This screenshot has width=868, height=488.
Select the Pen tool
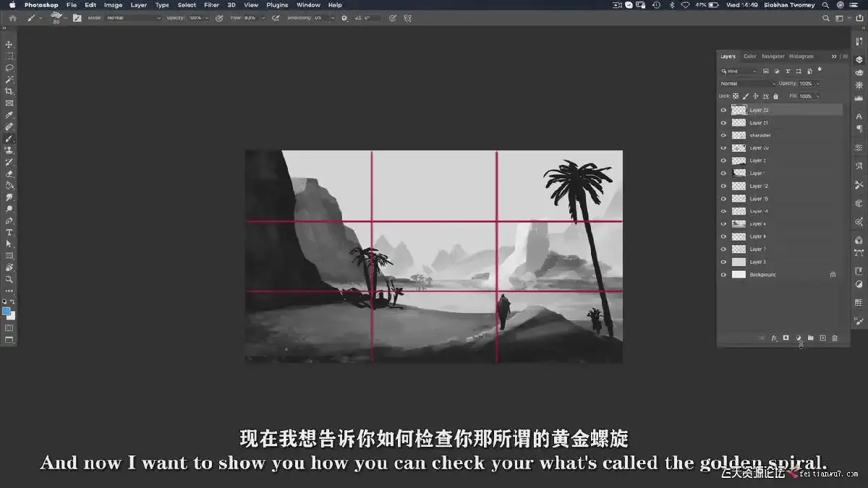9,221
